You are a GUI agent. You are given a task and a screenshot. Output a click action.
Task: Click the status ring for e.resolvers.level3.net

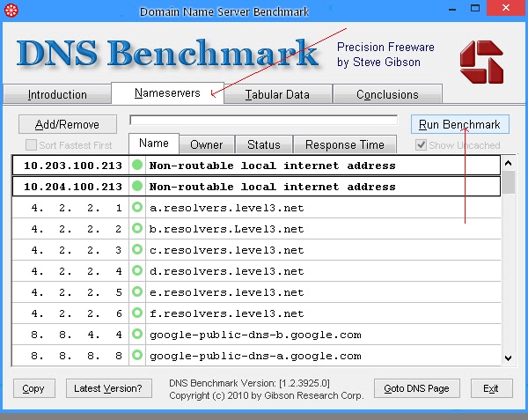coord(137,291)
